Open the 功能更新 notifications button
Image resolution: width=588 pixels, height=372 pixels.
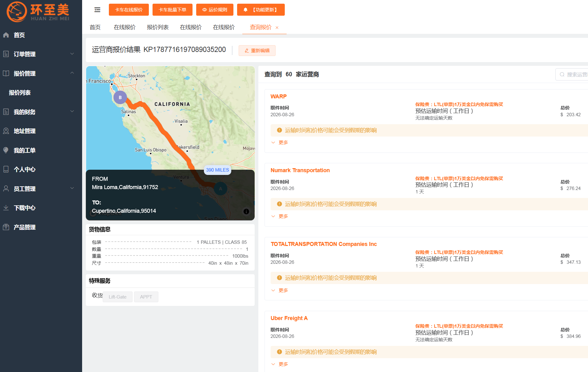coord(261,10)
